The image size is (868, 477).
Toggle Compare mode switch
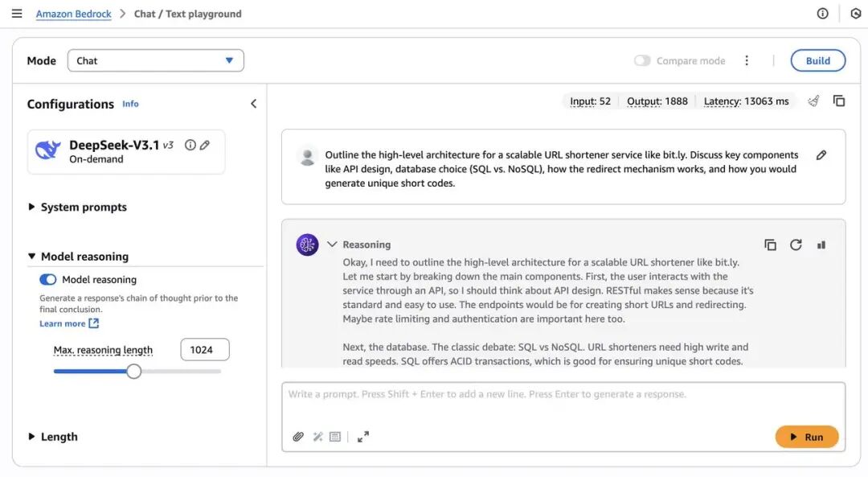(642, 60)
